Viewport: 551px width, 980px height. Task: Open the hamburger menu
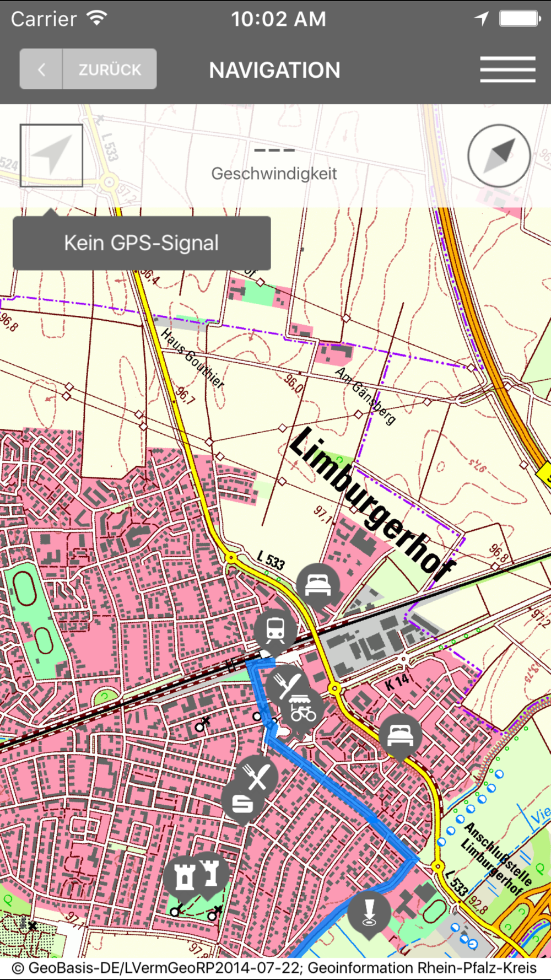(507, 69)
